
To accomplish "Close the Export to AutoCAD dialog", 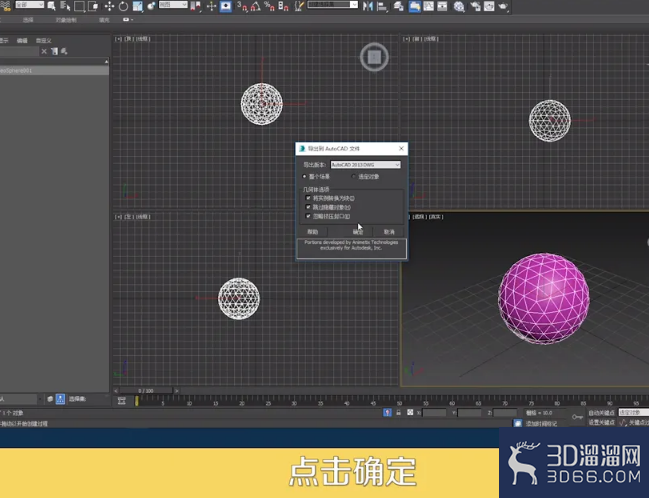I will click(401, 148).
